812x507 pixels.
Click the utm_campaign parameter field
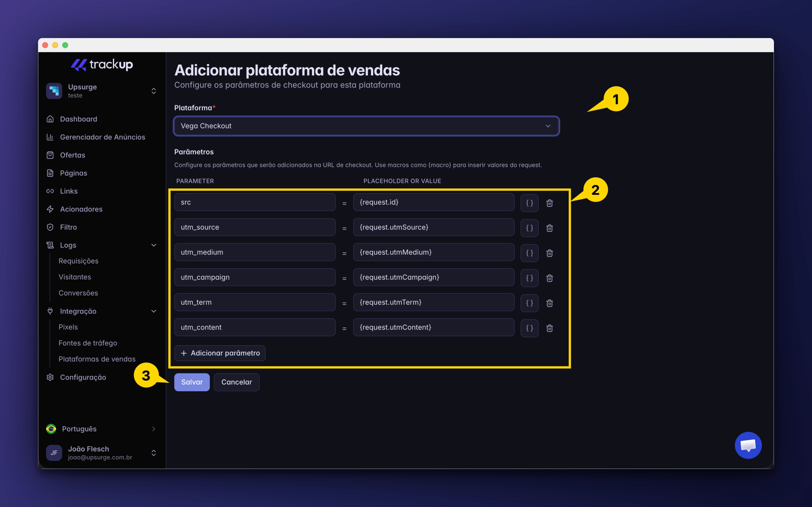tap(255, 277)
